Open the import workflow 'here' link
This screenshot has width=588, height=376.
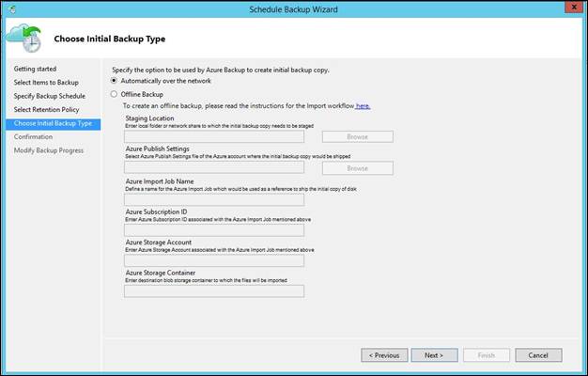[363, 105]
